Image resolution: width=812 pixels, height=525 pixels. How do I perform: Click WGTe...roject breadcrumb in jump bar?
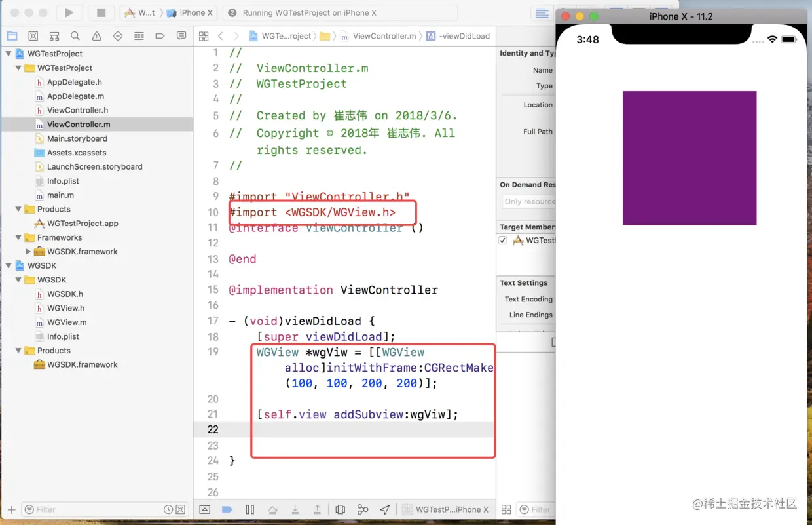point(280,36)
